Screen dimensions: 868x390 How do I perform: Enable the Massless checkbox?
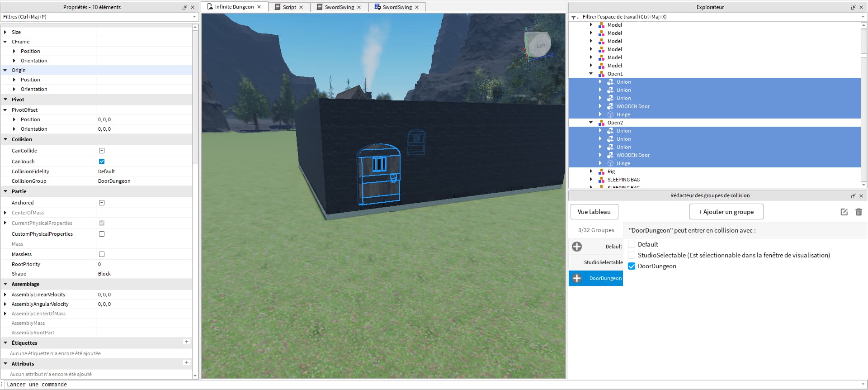102,254
